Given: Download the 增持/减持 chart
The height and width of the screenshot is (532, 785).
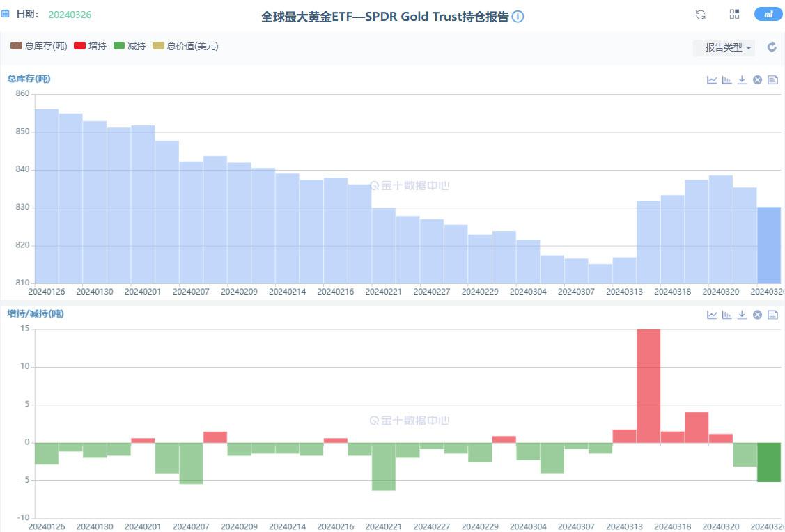Looking at the screenshot, I should (742, 314).
